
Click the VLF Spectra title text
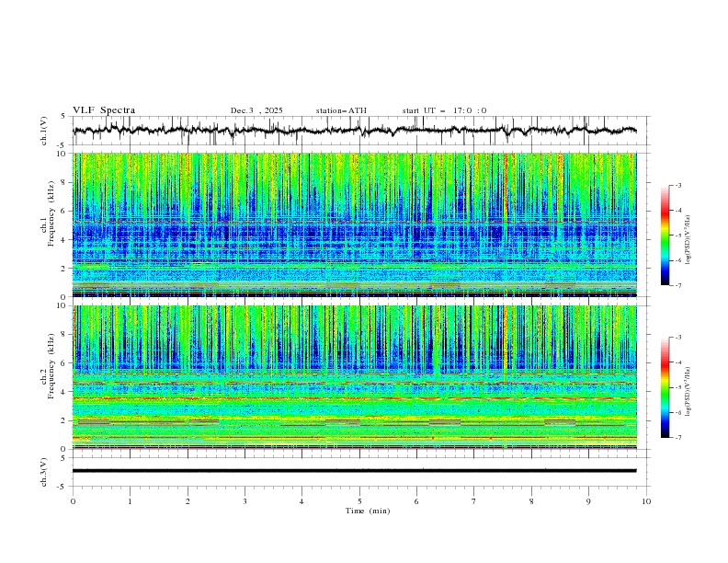[104, 110]
